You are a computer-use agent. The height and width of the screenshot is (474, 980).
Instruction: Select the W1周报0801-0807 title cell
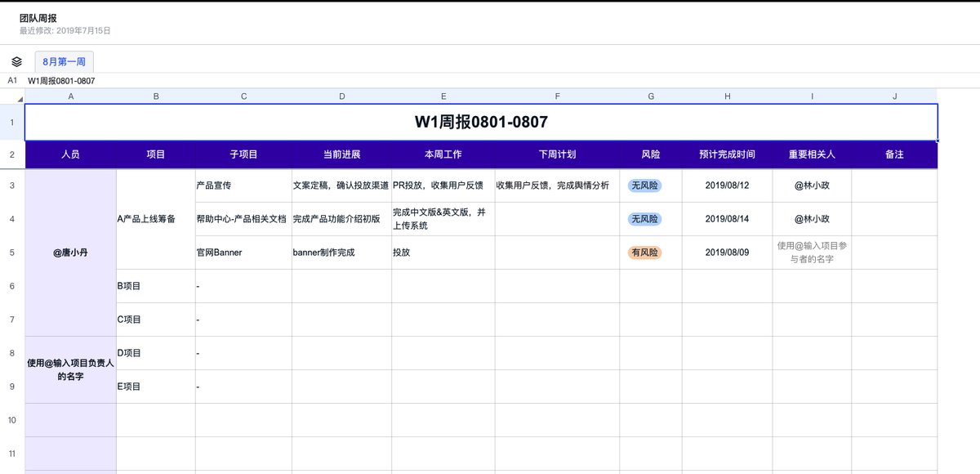(481, 123)
